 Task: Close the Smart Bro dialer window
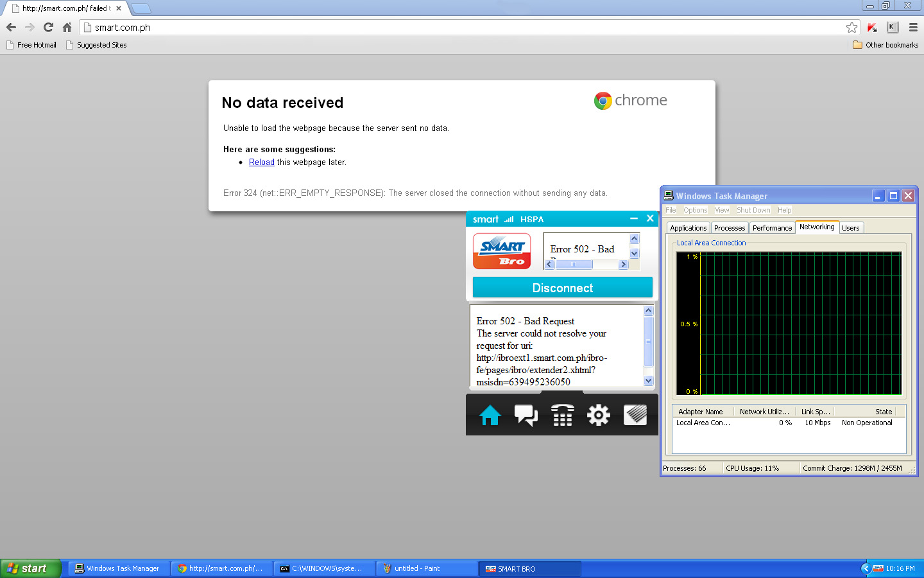(650, 218)
